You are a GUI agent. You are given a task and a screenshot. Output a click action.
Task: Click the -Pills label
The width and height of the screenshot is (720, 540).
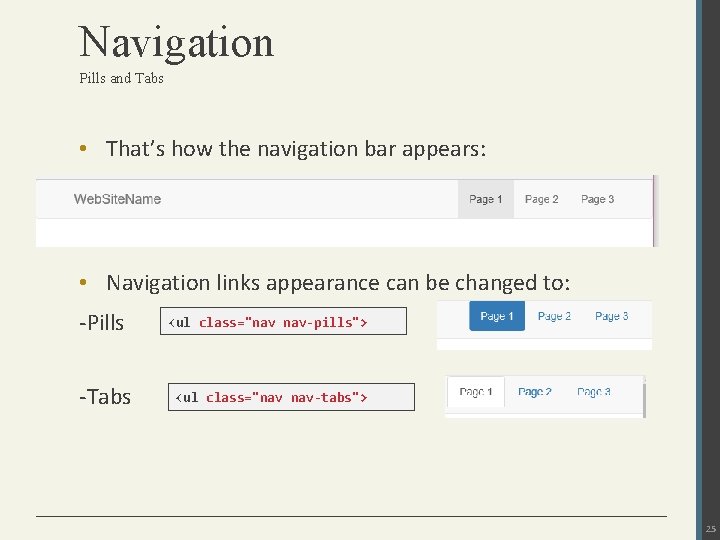point(102,323)
